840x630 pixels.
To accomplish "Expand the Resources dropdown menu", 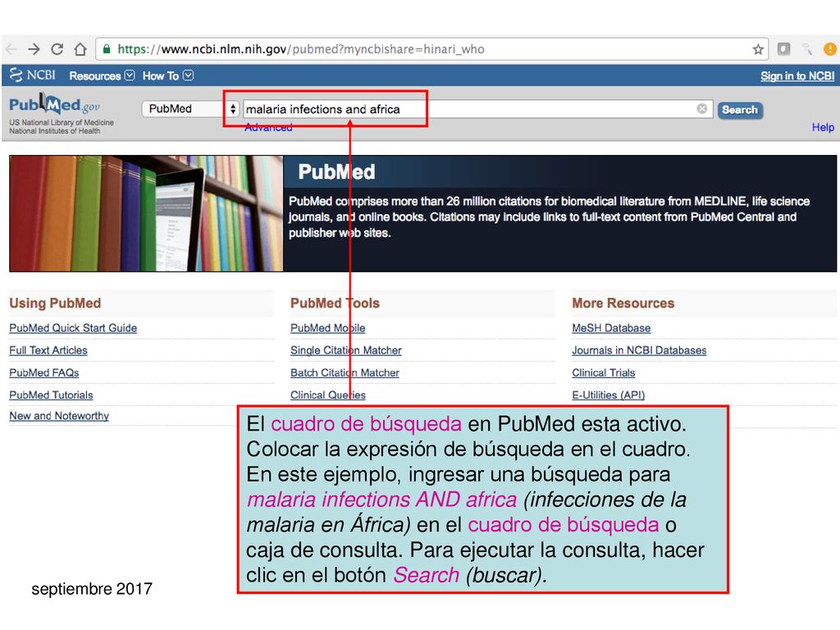I will click(102, 75).
